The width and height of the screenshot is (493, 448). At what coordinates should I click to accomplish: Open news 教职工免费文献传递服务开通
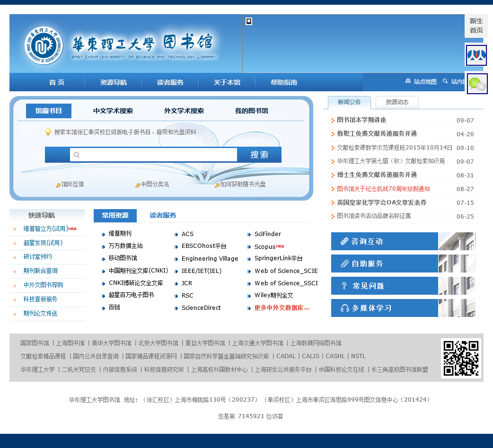377,134
